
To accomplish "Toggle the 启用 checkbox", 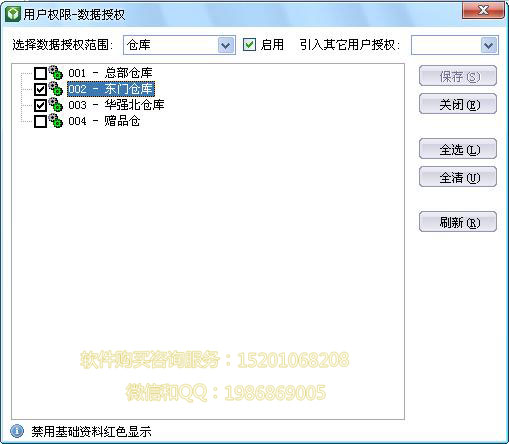I will 249,45.
